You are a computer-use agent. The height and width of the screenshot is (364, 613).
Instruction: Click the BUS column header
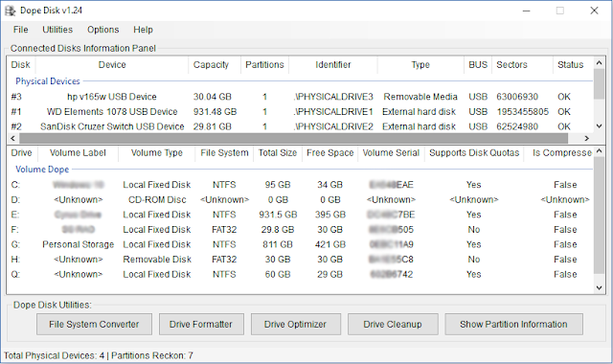point(478,65)
